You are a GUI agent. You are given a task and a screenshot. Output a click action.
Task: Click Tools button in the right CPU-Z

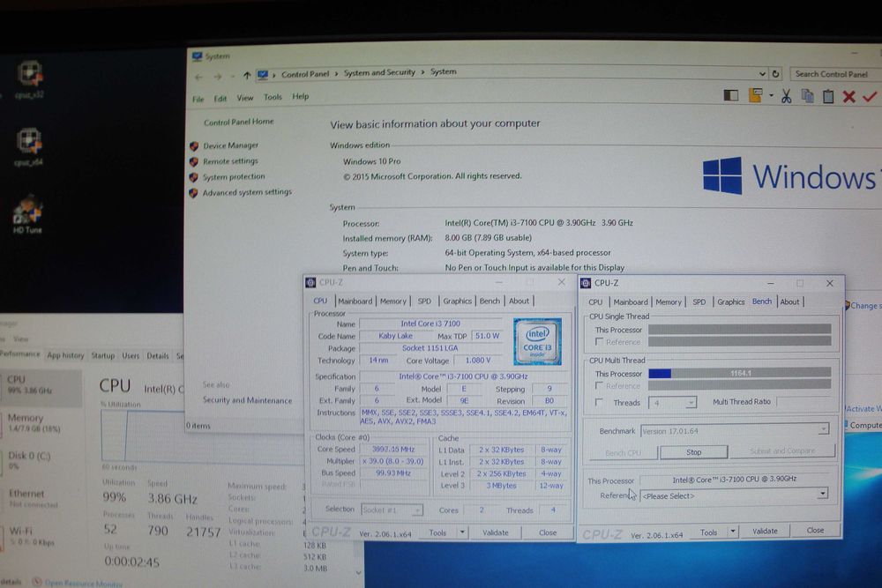pyautogui.click(x=708, y=532)
